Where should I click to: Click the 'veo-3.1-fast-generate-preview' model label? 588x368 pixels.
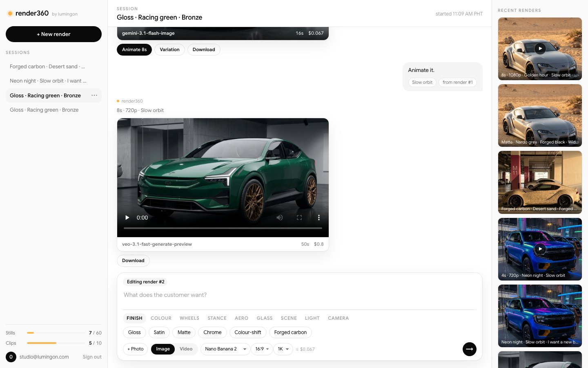(157, 244)
